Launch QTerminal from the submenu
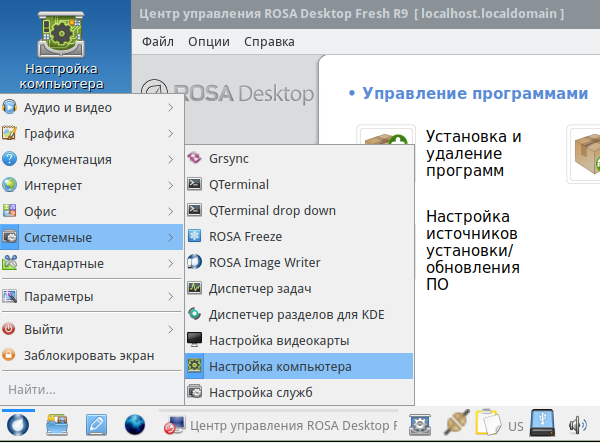The width and height of the screenshot is (600, 443). tap(299, 184)
